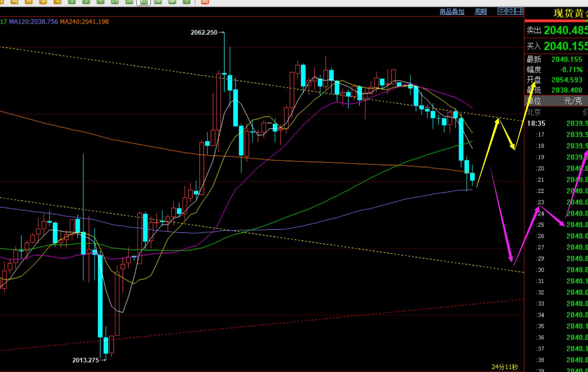588x372 pixels.
Task: Go to previous chart with left arrow
Action: [502, 11]
